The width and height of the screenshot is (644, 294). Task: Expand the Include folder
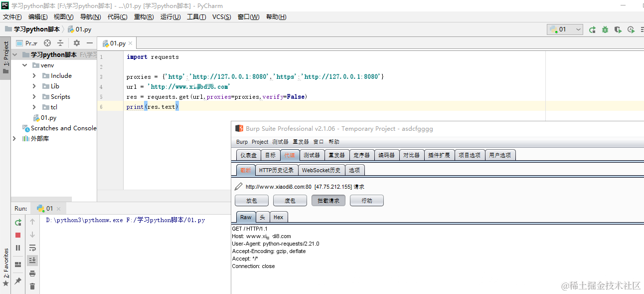click(x=34, y=76)
